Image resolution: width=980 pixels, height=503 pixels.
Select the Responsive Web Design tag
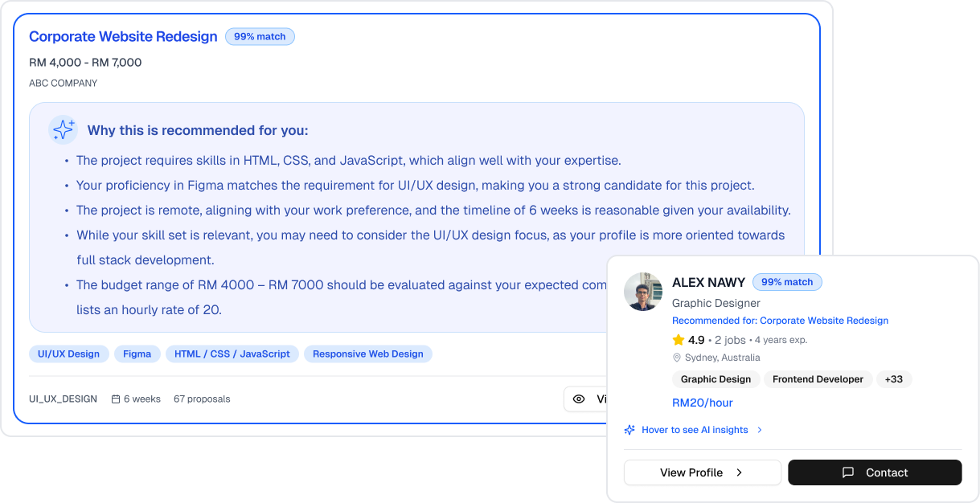(x=367, y=354)
